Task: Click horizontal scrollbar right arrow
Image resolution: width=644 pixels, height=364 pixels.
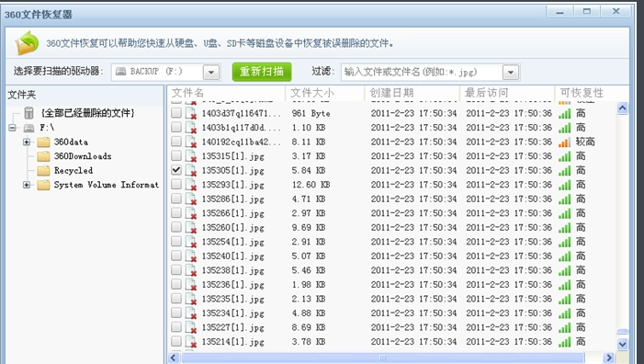Action: click(609, 358)
